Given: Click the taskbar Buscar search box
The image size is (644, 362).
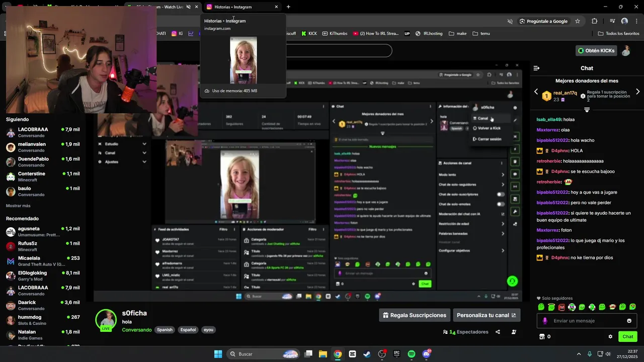Looking at the screenshot, I should tap(264, 354).
